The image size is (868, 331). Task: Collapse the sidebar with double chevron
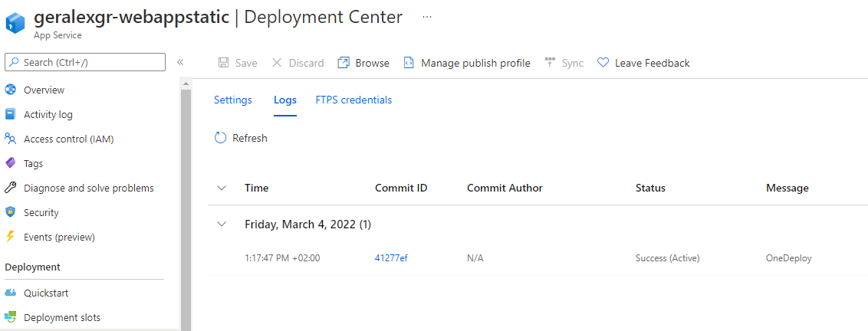(x=180, y=62)
